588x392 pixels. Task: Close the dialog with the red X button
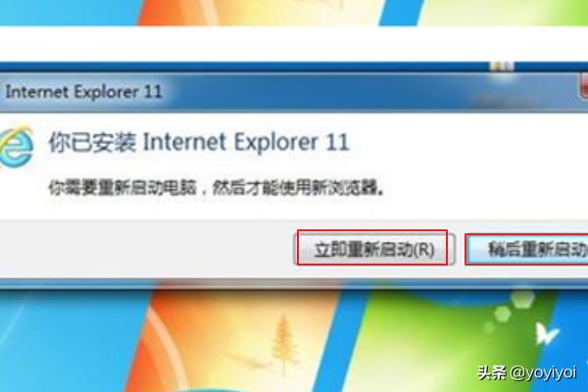point(584,86)
